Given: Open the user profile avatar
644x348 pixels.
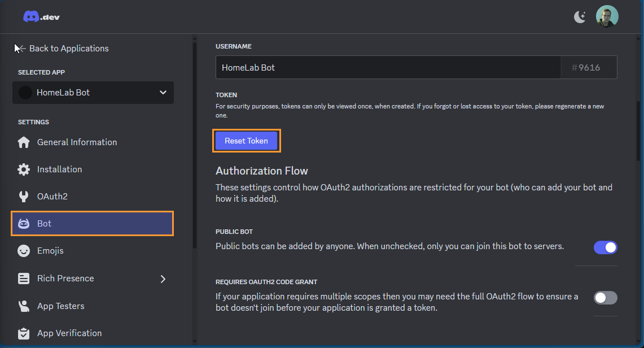Looking at the screenshot, I should [607, 16].
